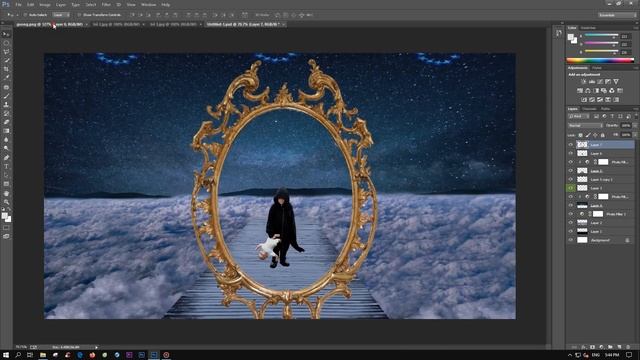Add an Invert adjustment
Screen dimensions: 640x360
[584, 100]
